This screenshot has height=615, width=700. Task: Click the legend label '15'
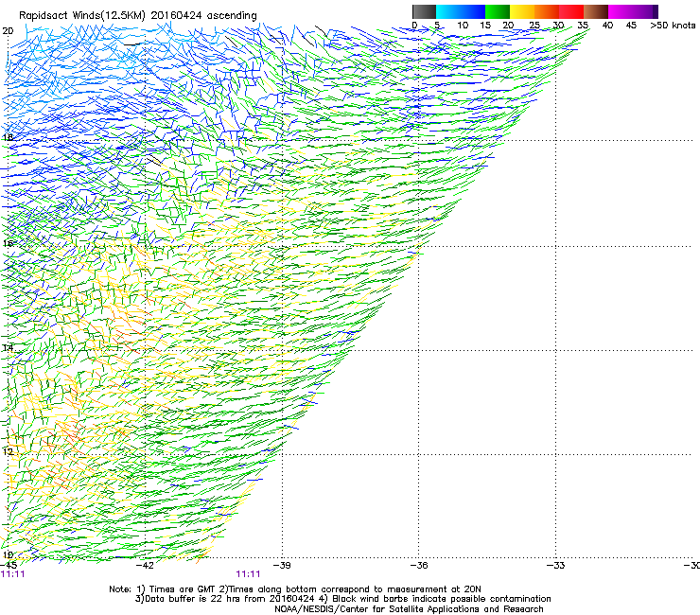(485, 25)
